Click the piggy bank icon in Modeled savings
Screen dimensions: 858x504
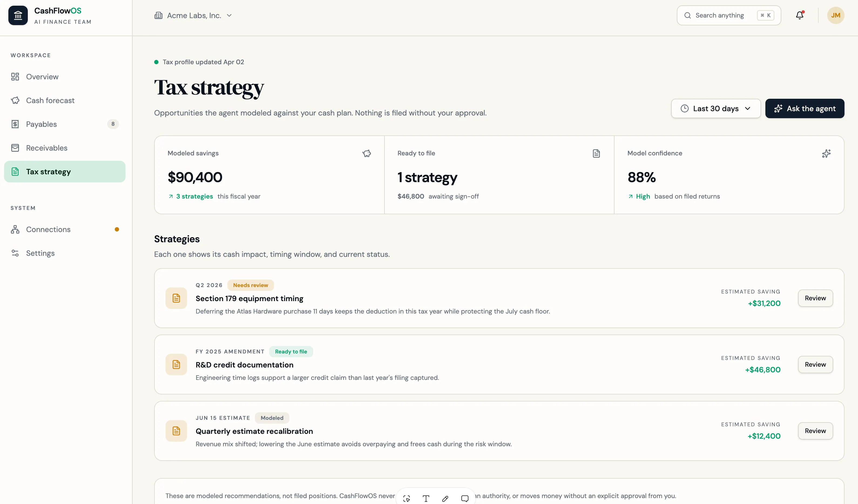[367, 154]
